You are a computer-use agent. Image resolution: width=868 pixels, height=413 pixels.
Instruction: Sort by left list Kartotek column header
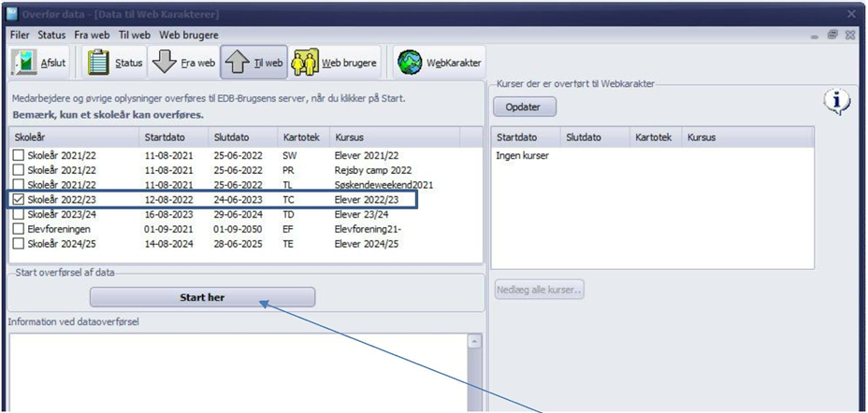pyautogui.click(x=303, y=137)
